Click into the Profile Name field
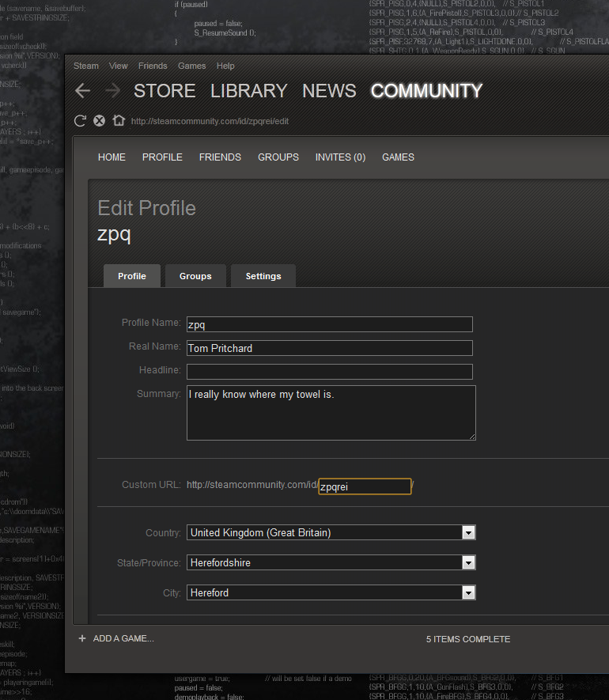The width and height of the screenshot is (609, 700). (x=330, y=324)
